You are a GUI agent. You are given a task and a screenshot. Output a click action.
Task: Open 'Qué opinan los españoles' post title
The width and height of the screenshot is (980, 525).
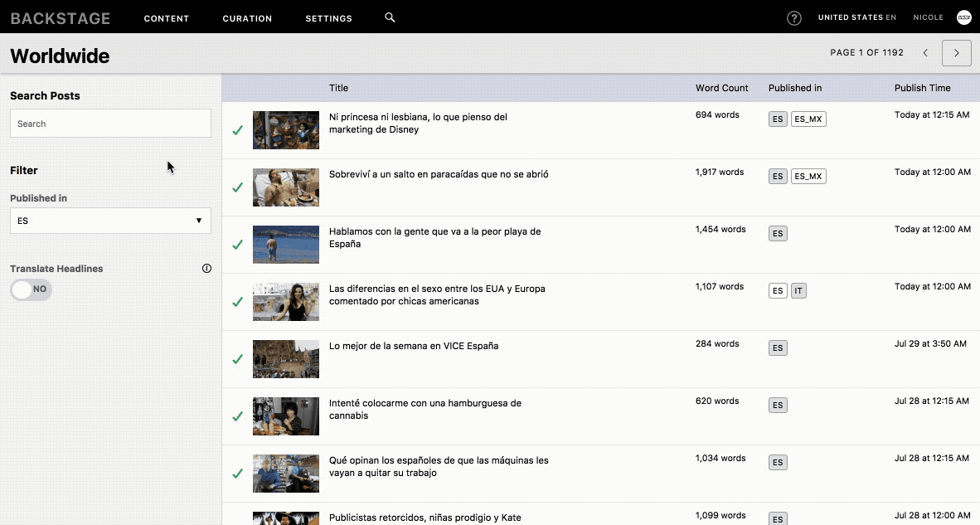(439, 466)
